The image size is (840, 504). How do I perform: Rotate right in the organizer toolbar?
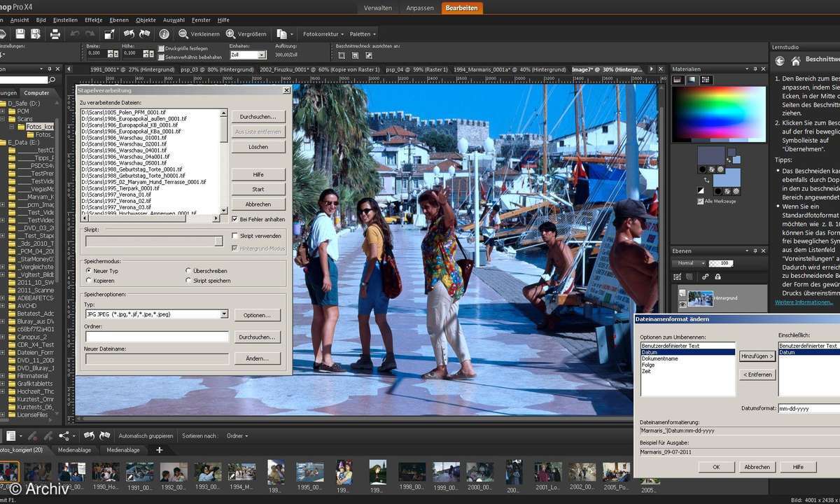(x=105, y=435)
